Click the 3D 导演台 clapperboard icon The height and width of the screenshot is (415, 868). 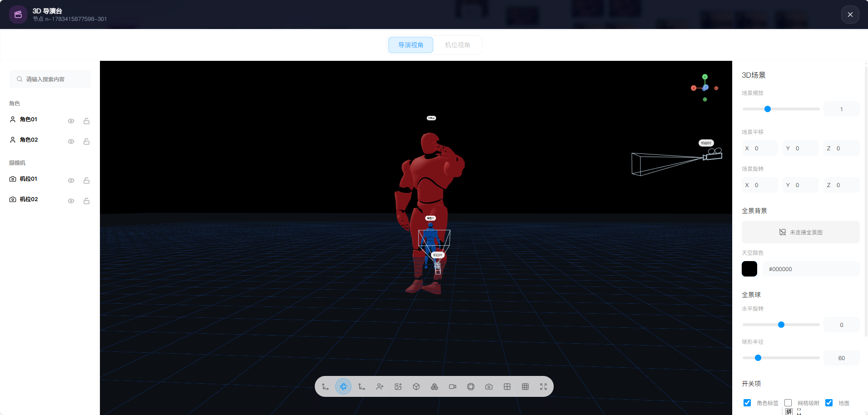coord(18,15)
